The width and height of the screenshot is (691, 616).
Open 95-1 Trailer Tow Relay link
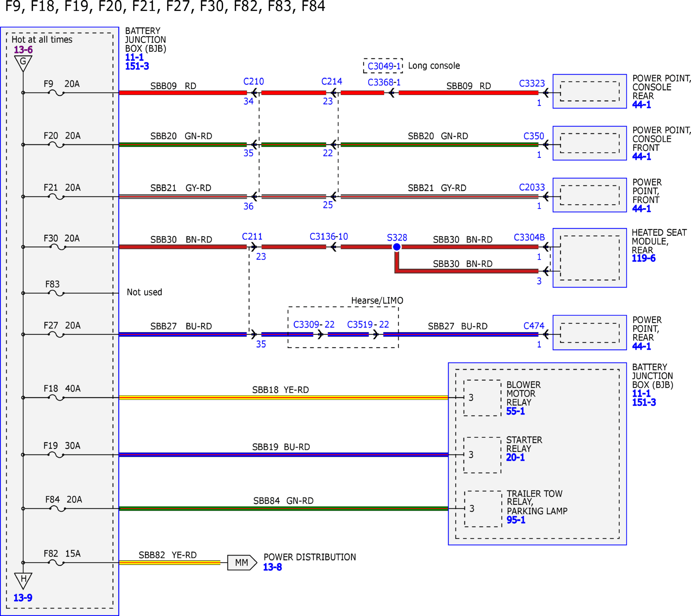point(516,520)
